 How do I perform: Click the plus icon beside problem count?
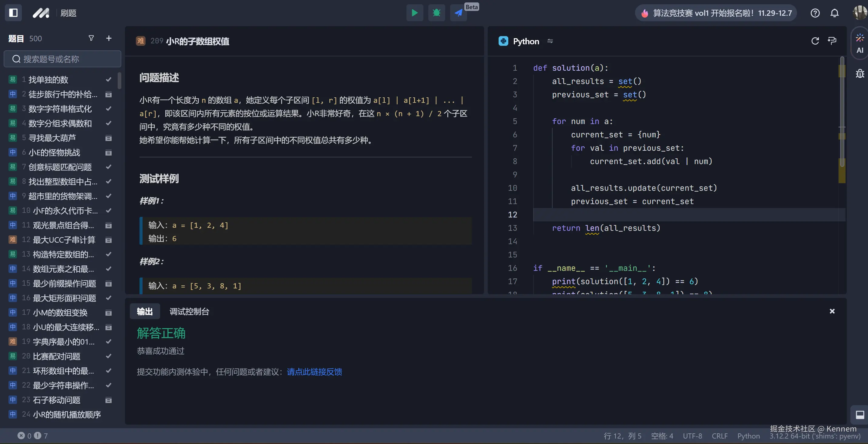point(109,39)
